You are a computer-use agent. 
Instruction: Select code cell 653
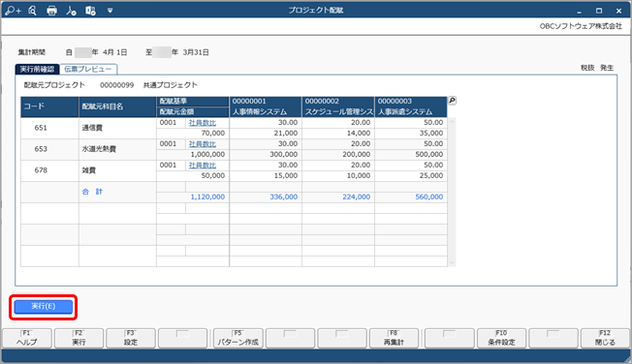pos(49,149)
